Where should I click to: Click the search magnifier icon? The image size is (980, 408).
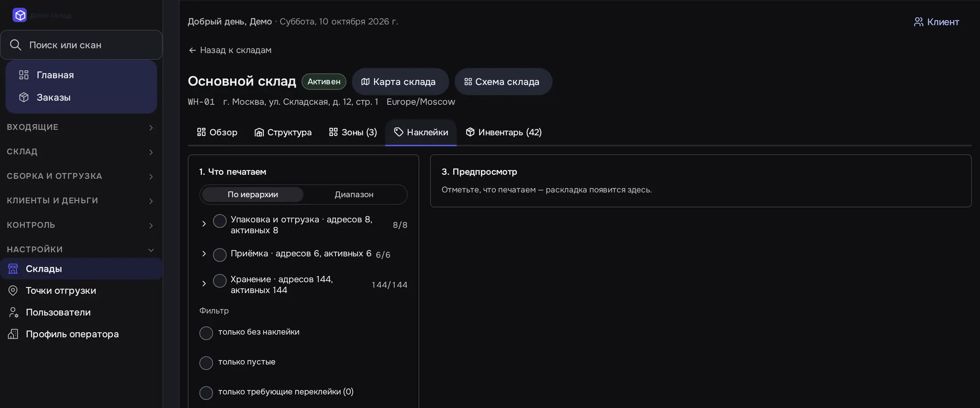(x=16, y=45)
